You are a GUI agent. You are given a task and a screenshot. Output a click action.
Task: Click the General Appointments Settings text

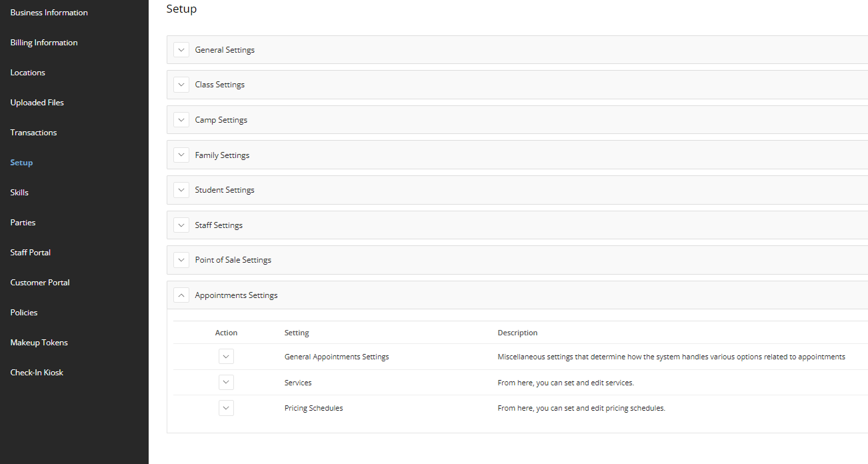click(x=337, y=357)
